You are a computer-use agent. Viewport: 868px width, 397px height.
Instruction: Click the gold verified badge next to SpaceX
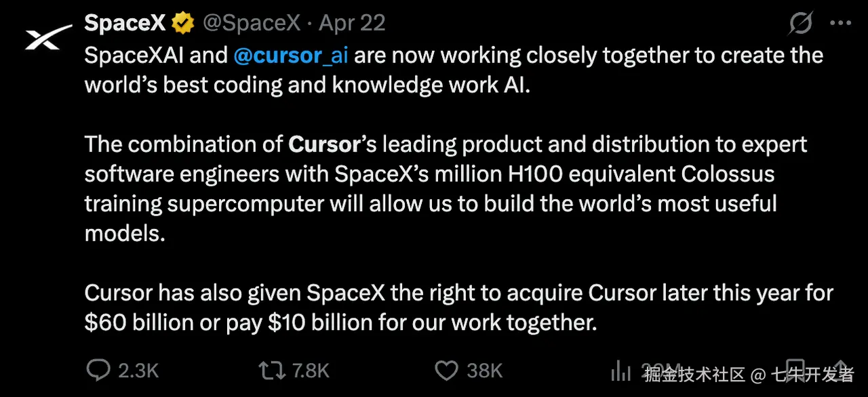click(182, 24)
